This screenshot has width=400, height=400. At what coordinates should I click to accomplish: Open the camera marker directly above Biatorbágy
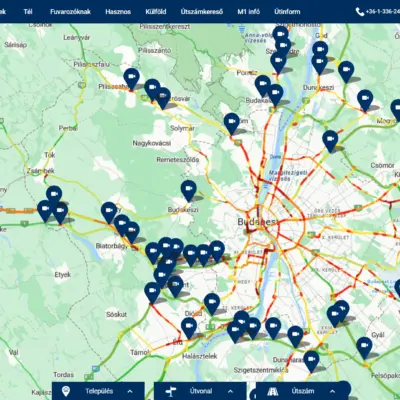(109, 213)
